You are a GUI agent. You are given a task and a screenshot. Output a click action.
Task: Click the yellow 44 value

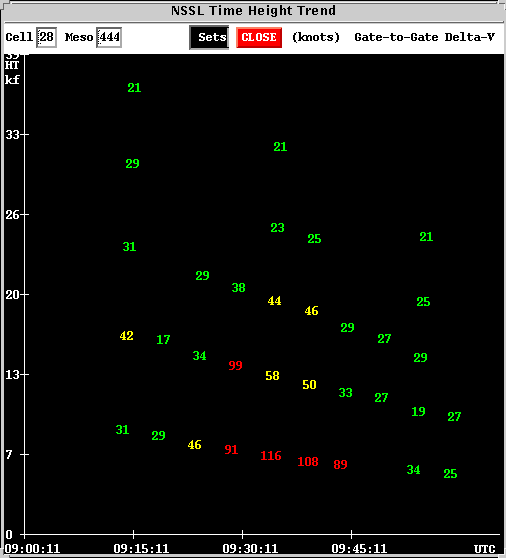[275, 301]
